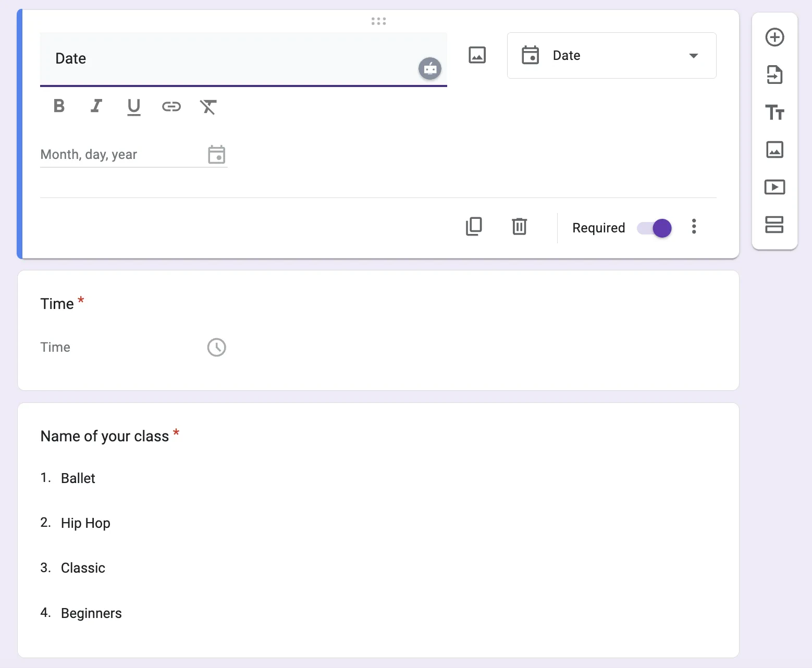The width and height of the screenshot is (812, 668).
Task: Click the Add section icon
Action: point(774,225)
